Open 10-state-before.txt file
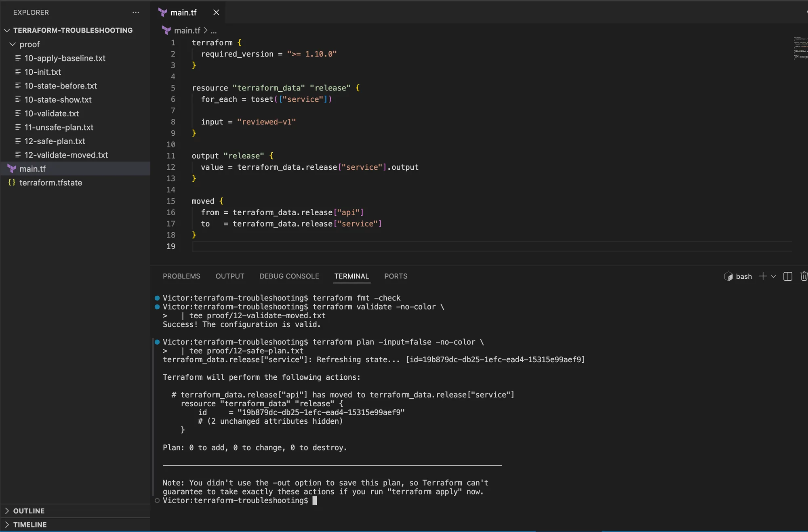This screenshot has width=808, height=532. 61,86
